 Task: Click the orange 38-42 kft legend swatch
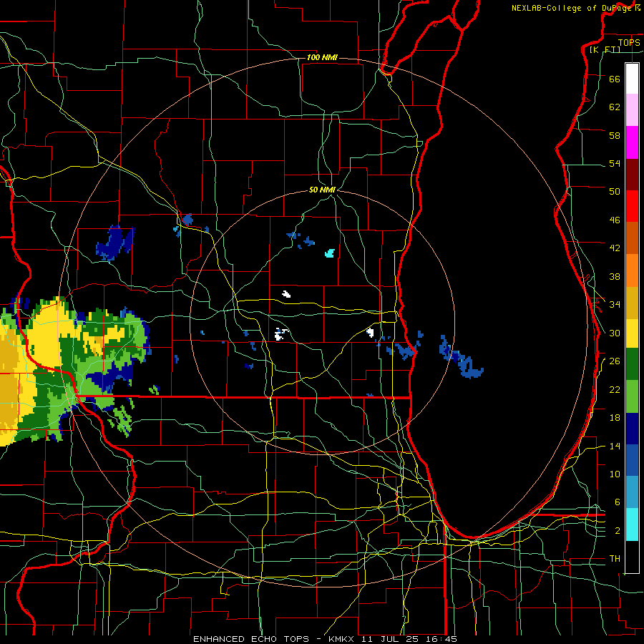pyautogui.click(x=632, y=270)
